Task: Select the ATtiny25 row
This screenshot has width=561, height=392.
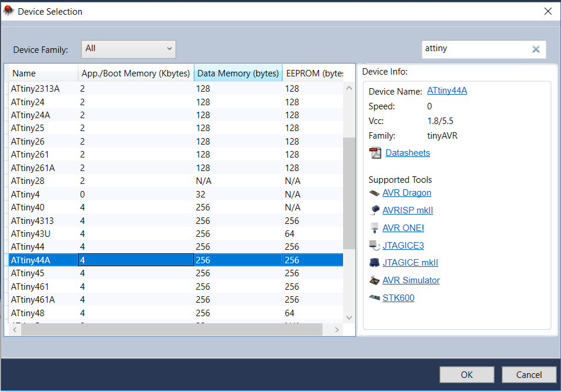Action: tap(175, 128)
